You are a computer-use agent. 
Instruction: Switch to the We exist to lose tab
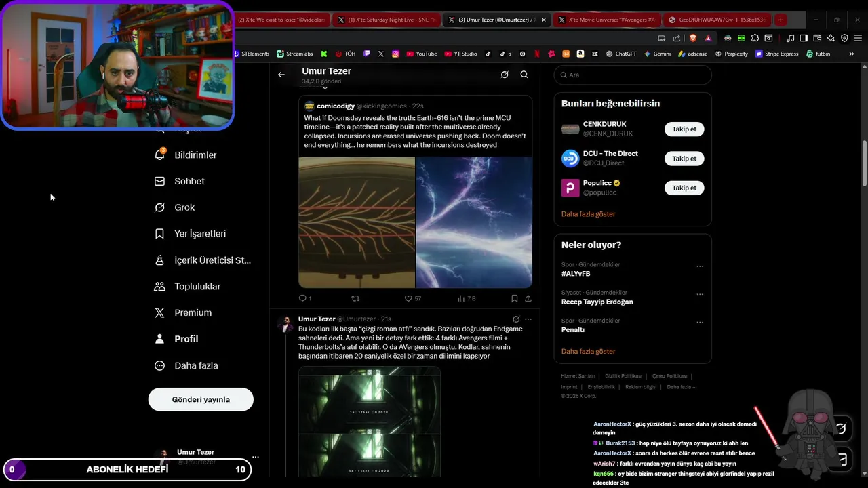click(x=281, y=20)
